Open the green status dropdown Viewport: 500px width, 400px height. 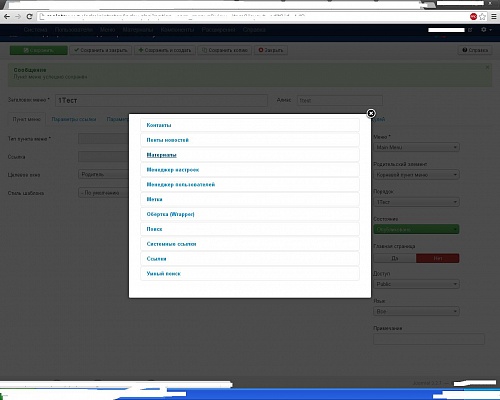tap(416, 229)
